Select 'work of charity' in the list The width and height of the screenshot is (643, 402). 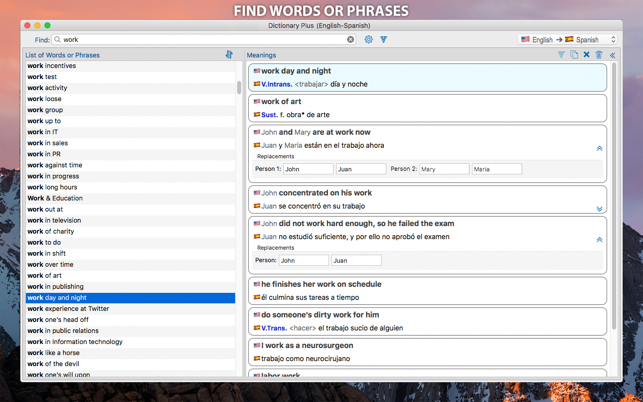[x=130, y=231]
